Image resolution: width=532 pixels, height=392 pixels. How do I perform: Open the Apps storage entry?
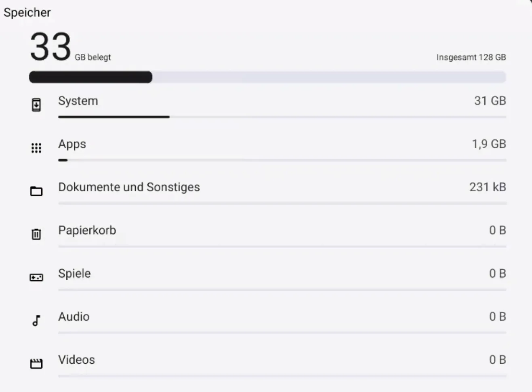coord(72,144)
